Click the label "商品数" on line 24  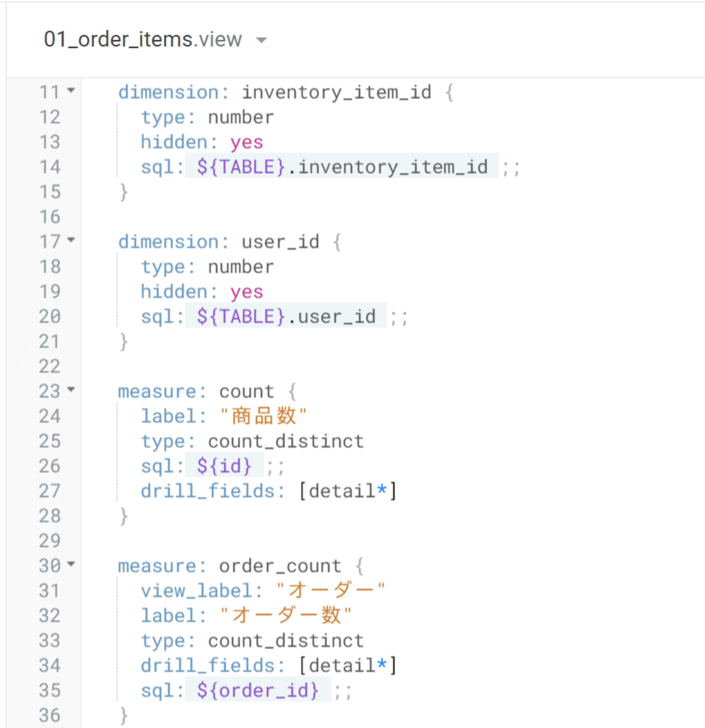click(x=263, y=416)
